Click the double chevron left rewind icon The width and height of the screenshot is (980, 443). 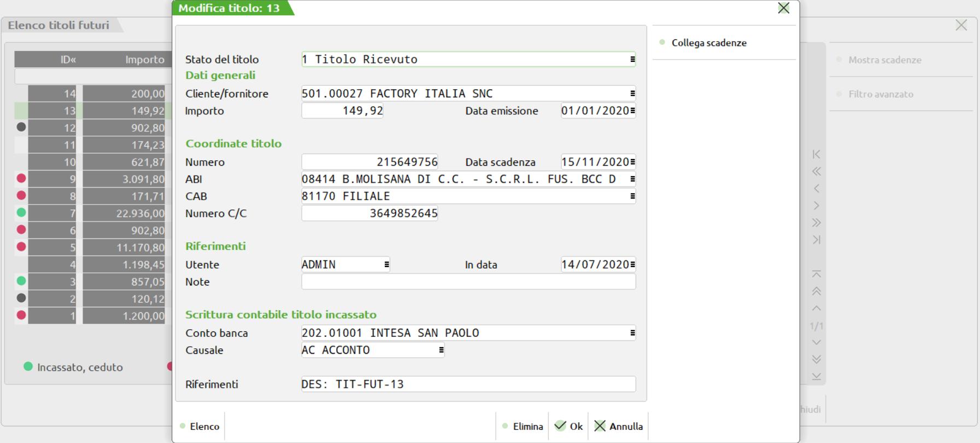(x=816, y=171)
